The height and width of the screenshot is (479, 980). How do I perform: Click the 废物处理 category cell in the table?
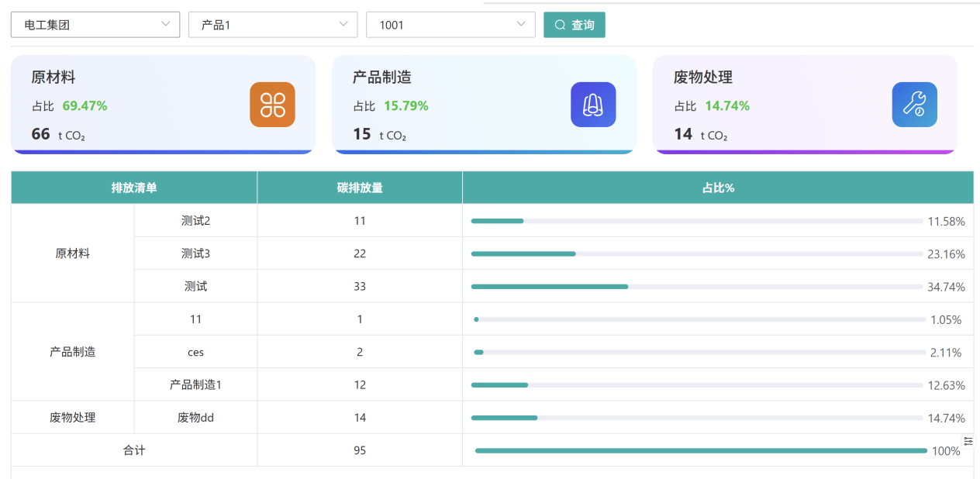pyautogui.click(x=73, y=418)
